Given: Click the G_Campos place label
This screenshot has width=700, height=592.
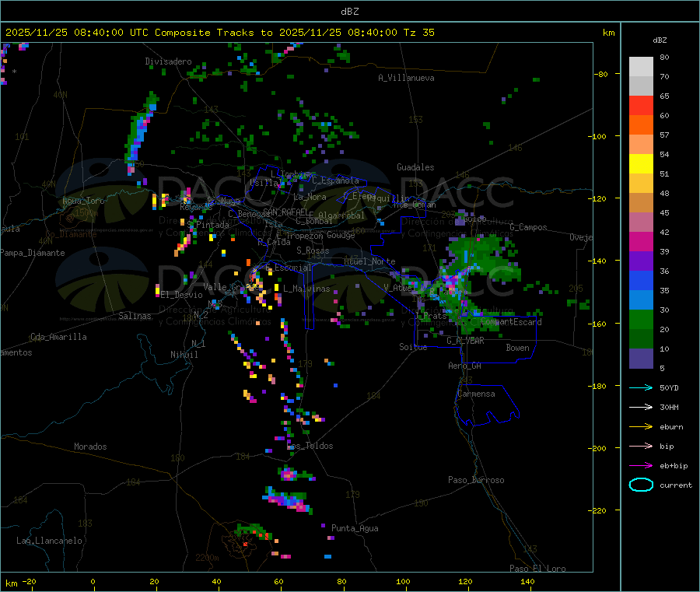Looking at the screenshot, I should tap(528, 227).
